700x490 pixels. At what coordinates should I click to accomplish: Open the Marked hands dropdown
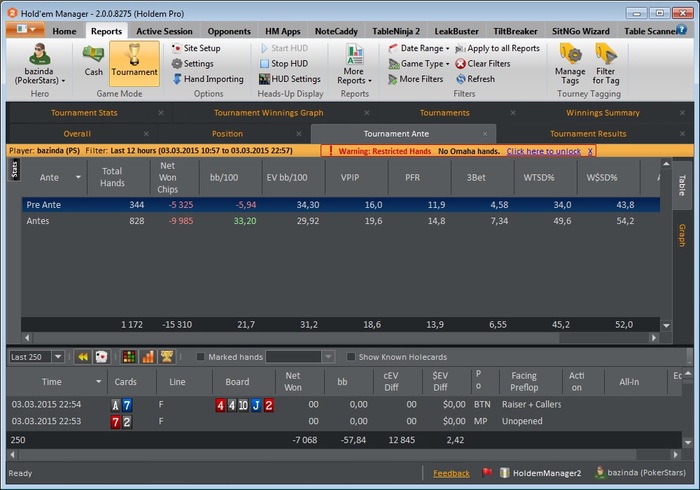[x=328, y=357]
